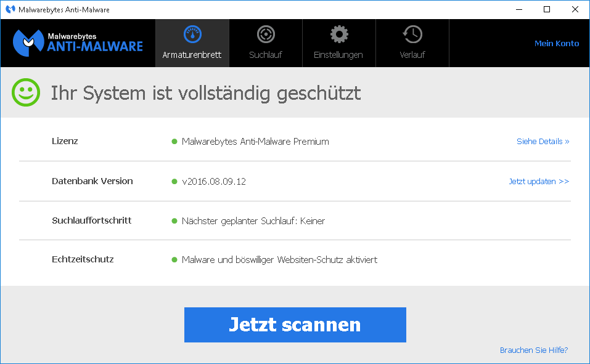Click the Suchlauf scan target icon
The height and width of the screenshot is (364, 590).
click(266, 34)
